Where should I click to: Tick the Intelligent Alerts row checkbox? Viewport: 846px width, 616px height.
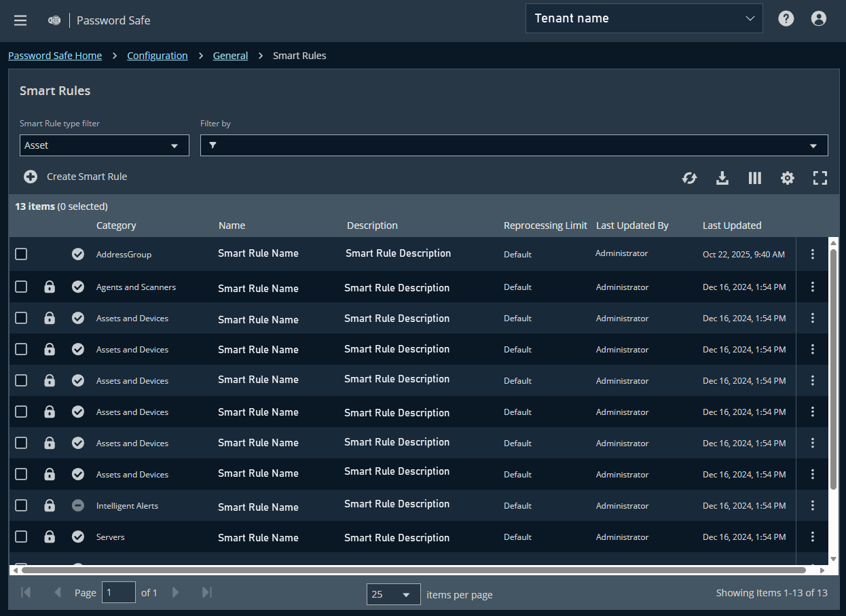(x=21, y=505)
